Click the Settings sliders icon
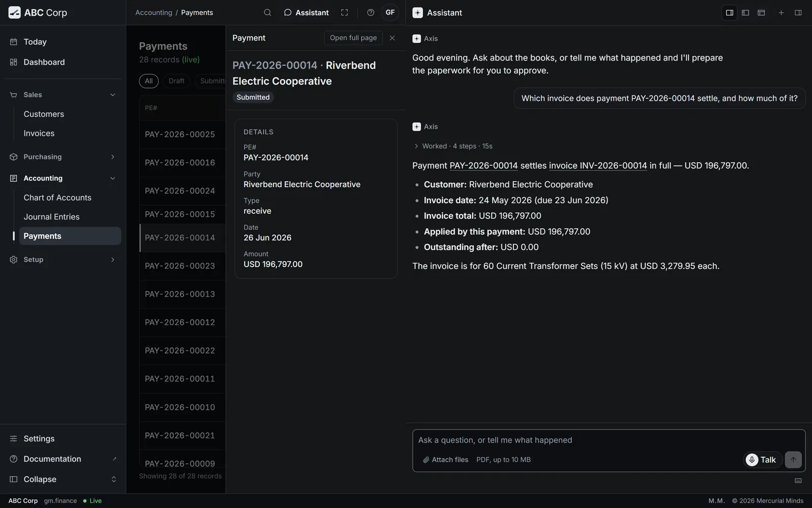The image size is (812, 508). coord(14,439)
